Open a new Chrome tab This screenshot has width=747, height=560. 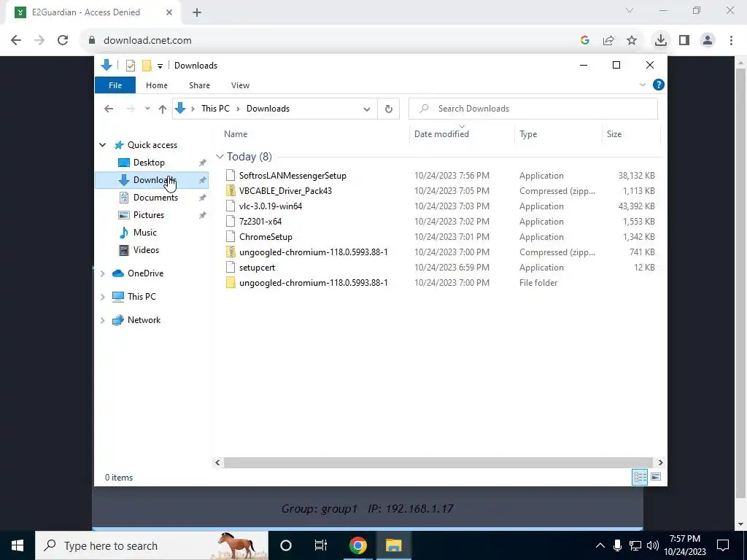(x=197, y=12)
